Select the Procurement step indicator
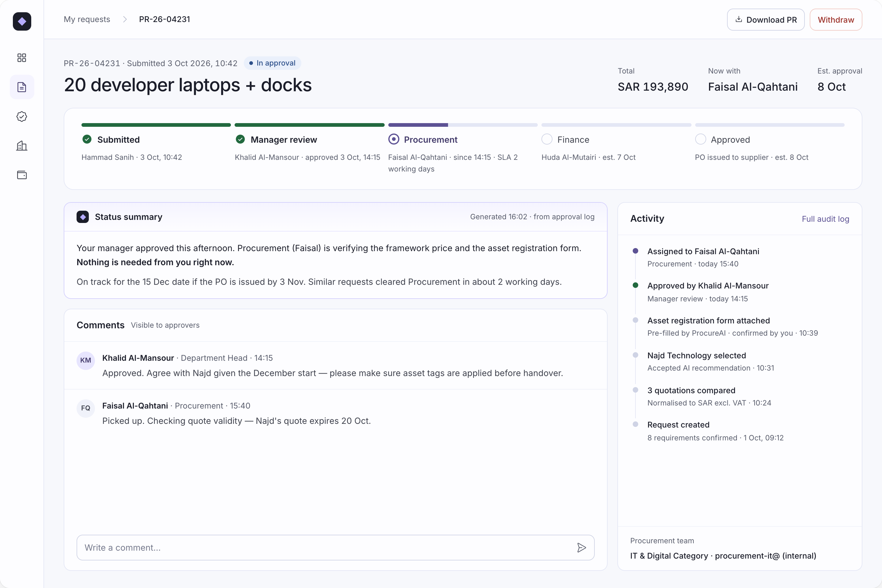The width and height of the screenshot is (882, 588). point(393,140)
